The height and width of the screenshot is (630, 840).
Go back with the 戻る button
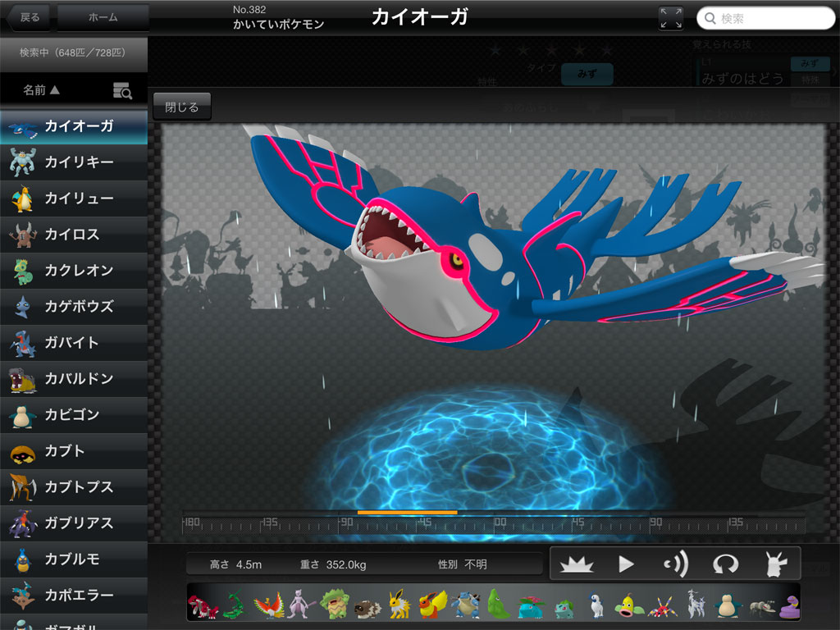(x=27, y=17)
